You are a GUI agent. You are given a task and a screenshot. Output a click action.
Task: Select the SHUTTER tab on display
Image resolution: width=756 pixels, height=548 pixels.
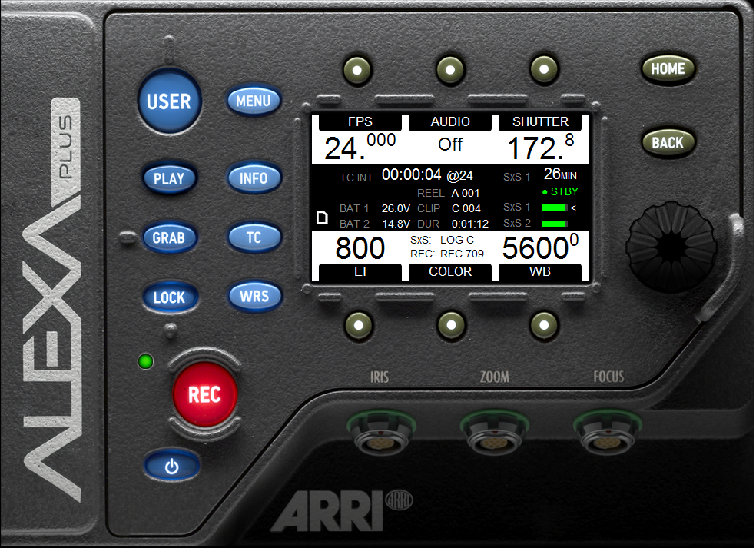click(x=540, y=122)
